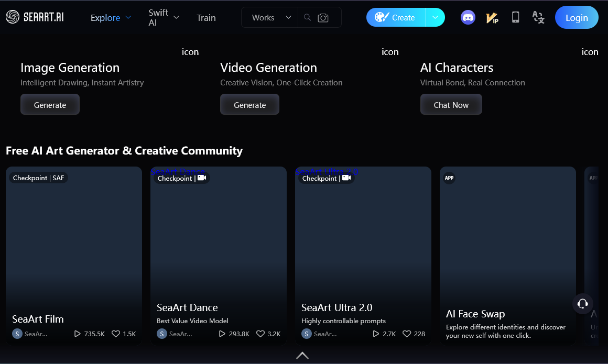Click the play count icon on SeaArt Ultra 2.0
The width and height of the screenshot is (608, 364).
pos(376,334)
